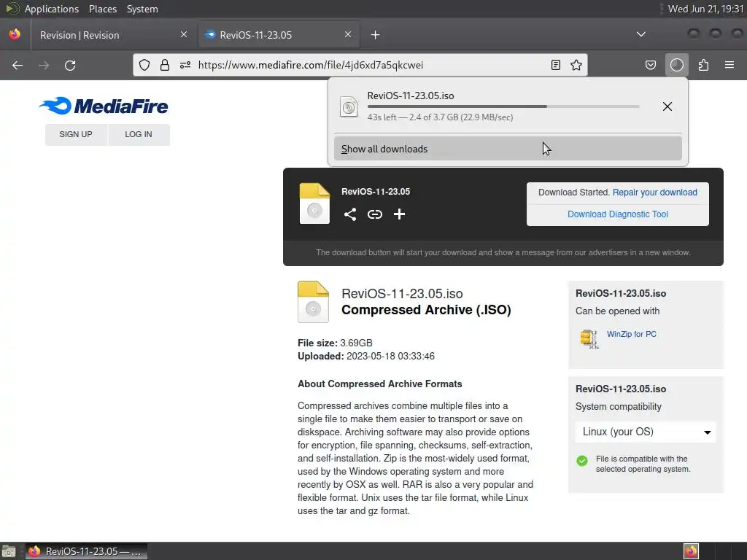Click the ReviOS-11-23.05.iso download entry name

(410, 96)
